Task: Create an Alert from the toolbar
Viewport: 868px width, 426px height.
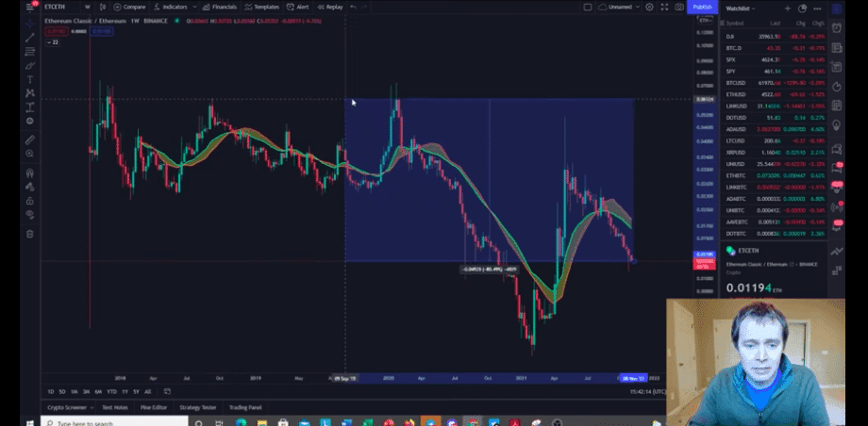Action: 298,7
